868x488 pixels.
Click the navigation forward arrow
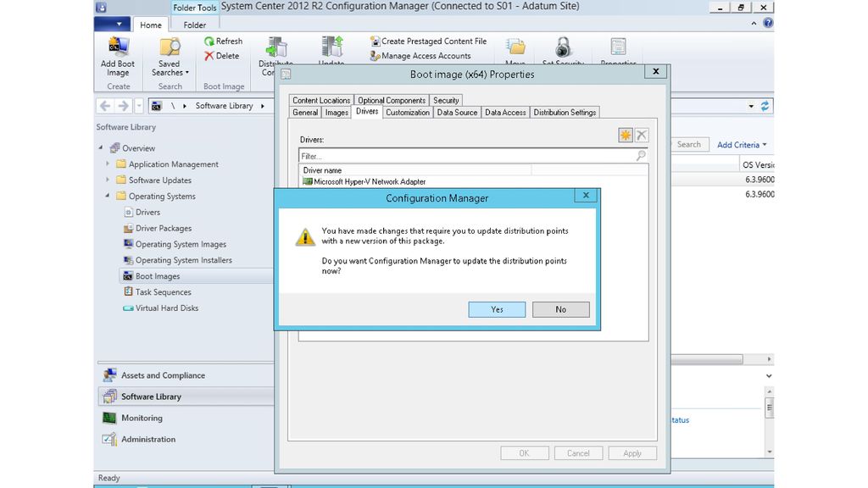coord(124,106)
